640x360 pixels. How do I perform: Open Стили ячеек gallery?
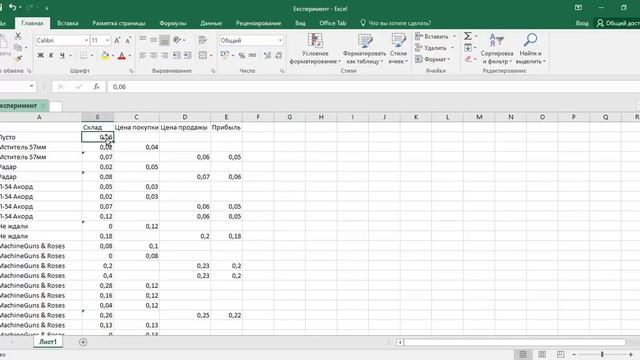pyautogui.click(x=398, y=49)
